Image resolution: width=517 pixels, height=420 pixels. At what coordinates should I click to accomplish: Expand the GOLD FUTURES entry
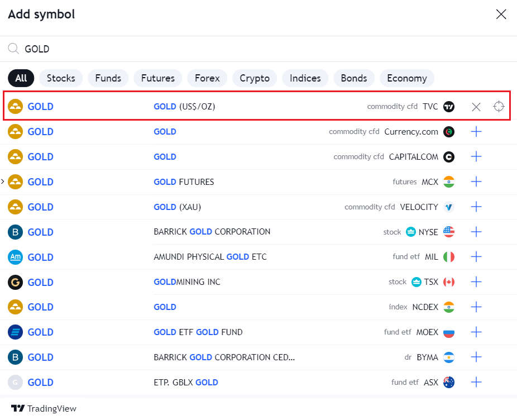click(x=3, y=182)
